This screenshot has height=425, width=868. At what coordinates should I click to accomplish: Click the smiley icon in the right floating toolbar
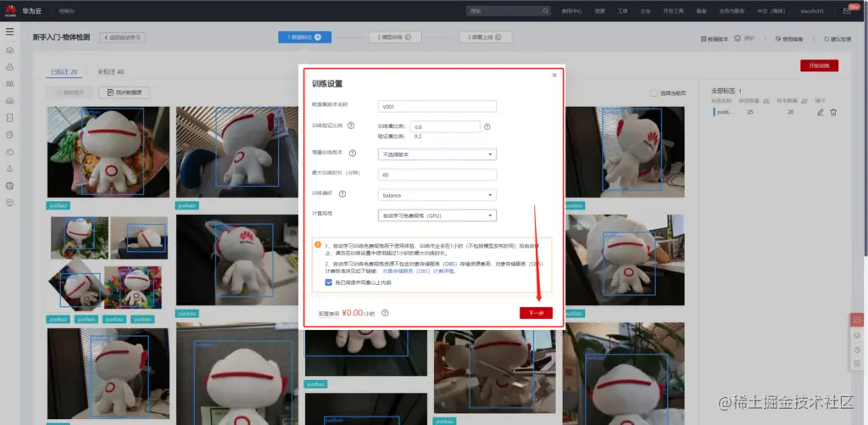point(857,335)
